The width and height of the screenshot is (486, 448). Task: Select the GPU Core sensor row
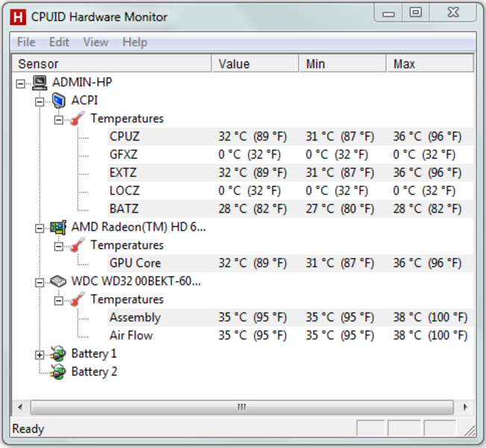click(290, 264)
